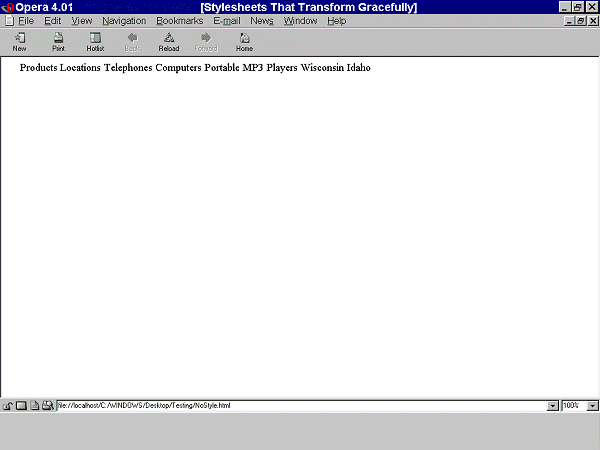Click the Opera logo in title bar
The height and width of the screenshot is (450, 600).
pyautogui.click(x=7, y=7)
